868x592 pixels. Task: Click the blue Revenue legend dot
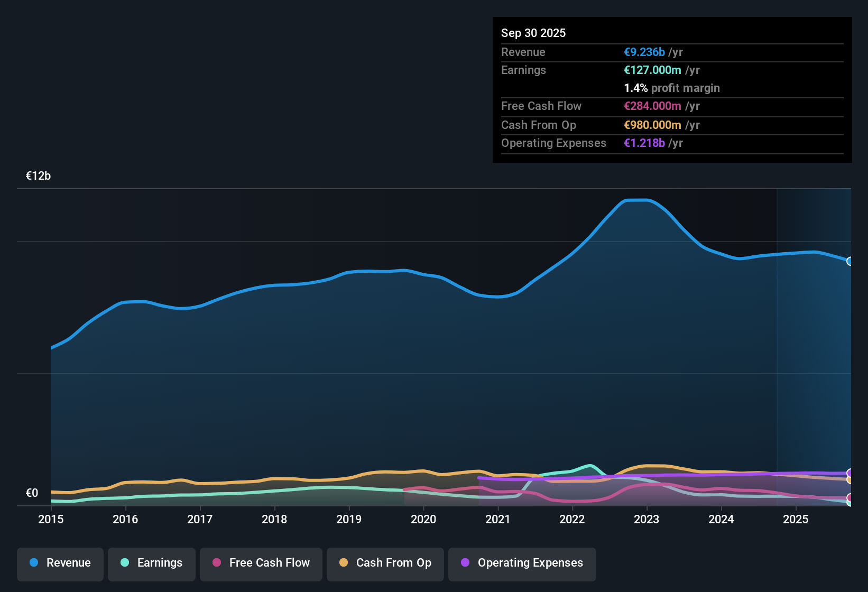[34, 563]
